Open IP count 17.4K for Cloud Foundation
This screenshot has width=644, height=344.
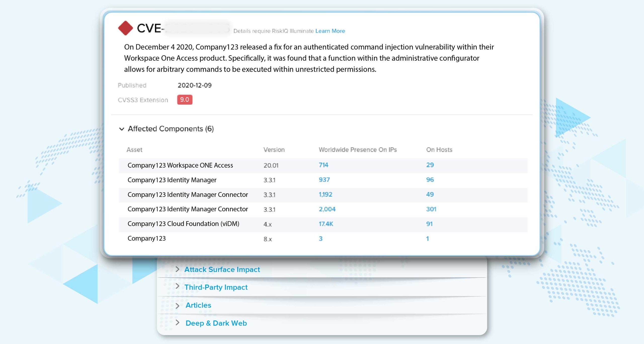tap(326, 224)
